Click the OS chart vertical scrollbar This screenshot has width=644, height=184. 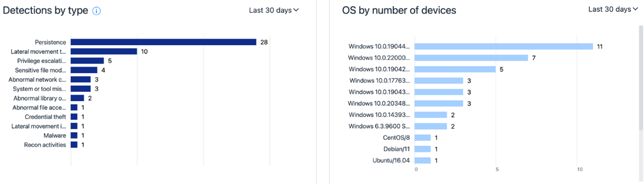pyautogui.click(x=641, y=77)
